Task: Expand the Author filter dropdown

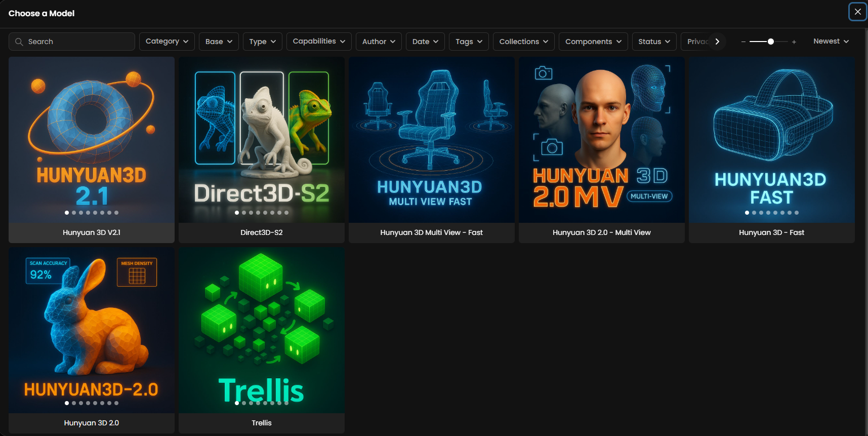Action: coord(379,42)
